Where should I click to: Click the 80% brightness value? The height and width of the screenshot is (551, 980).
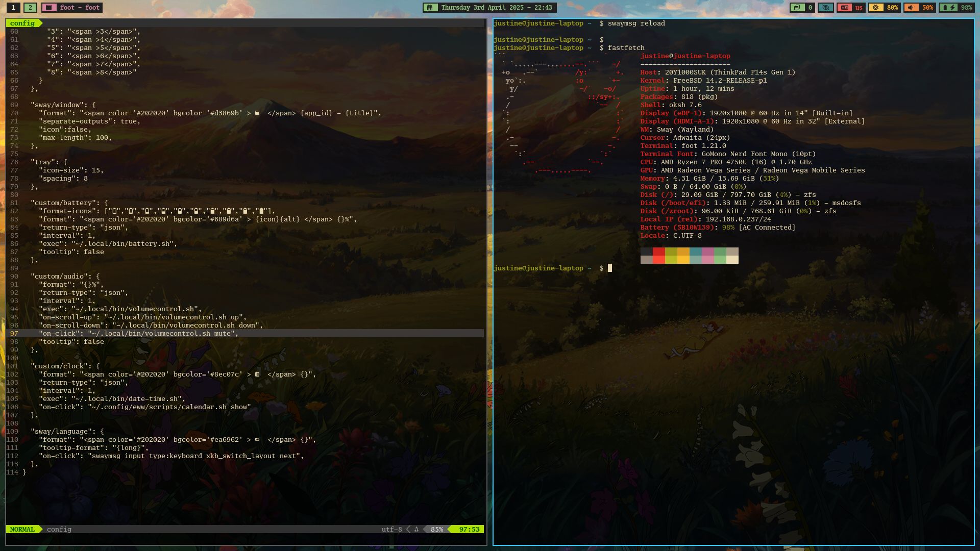point(892,8)
